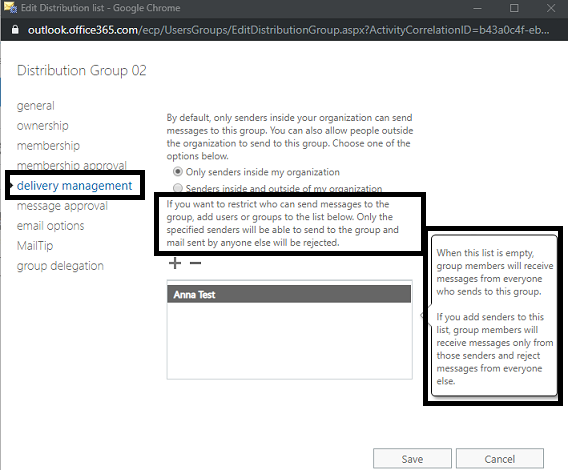Save the distribution group changes
Image resolution: width=568 pixels, height=470 pixels.
point(412,459)
